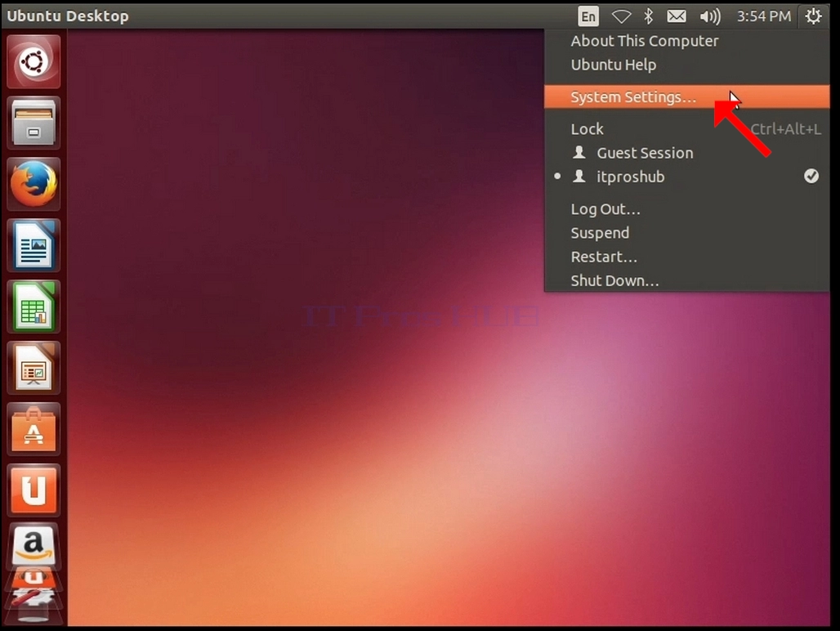Image resolution: width=840 pixels, height=631 pixels.
Task: Click the 3:54 PM clock indicator
Action: [763, 16]
